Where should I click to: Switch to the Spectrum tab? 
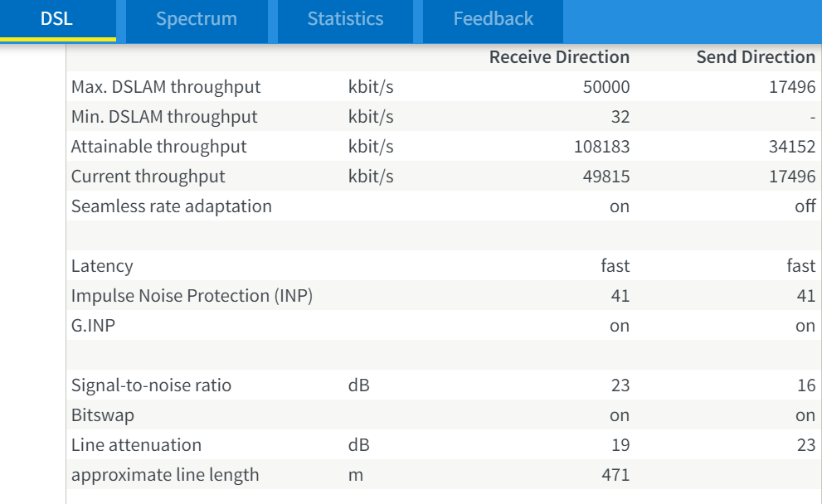click(196, 19)
